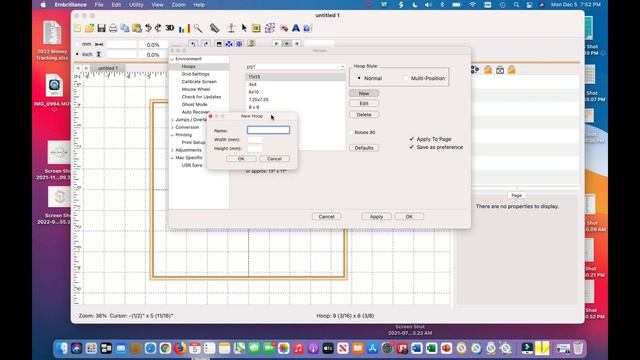Open Trash in the dock

[x=578, y=348]
